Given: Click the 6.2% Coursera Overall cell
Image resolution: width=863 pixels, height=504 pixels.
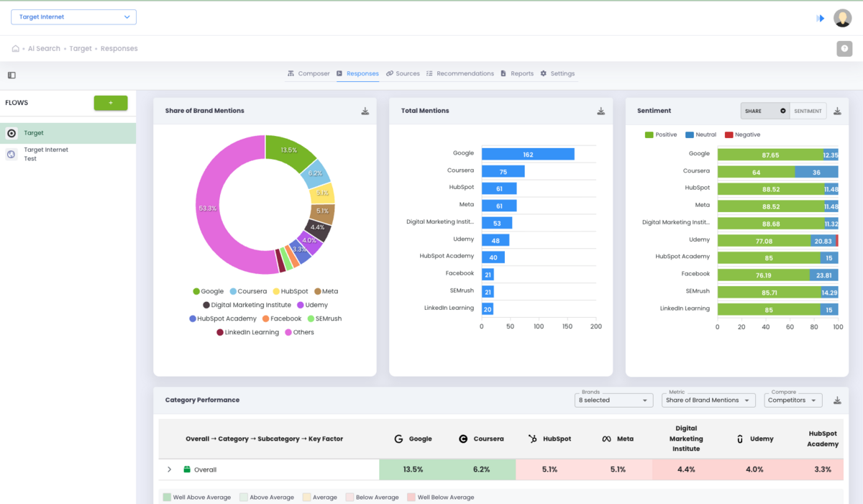Looking at the screenshot, I should click(x=481, y=469).
